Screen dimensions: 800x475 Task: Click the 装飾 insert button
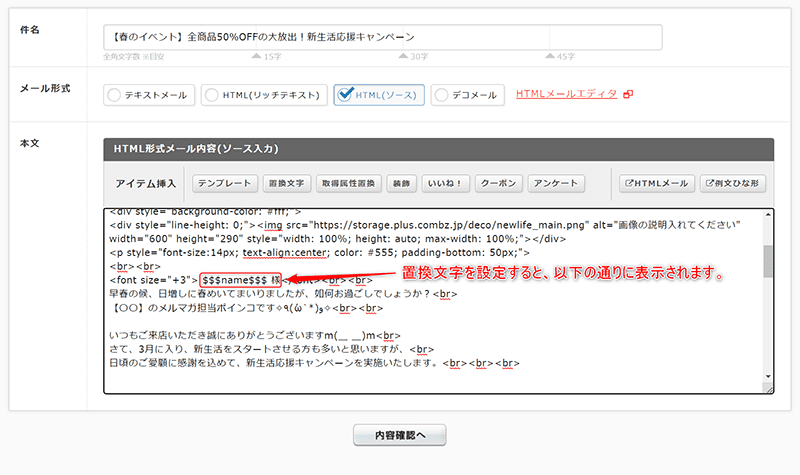click(x=402, y=184)
